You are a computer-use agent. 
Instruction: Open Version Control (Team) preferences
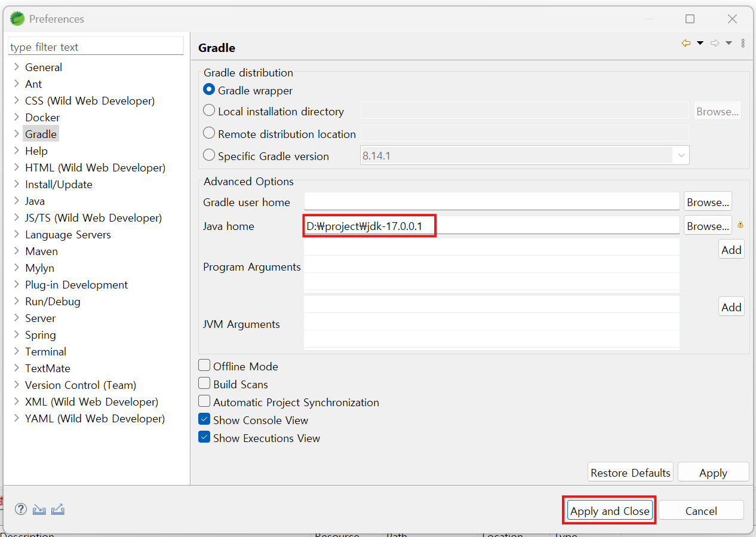(x=81, y=385)
